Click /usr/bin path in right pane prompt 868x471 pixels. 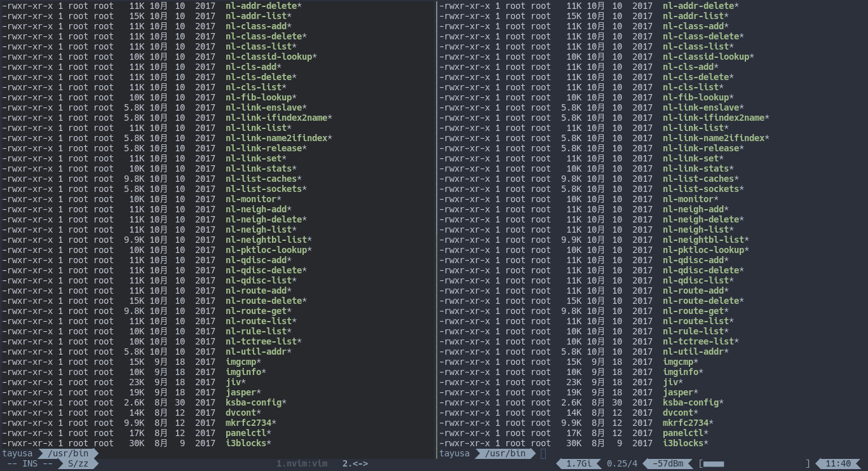505,453
